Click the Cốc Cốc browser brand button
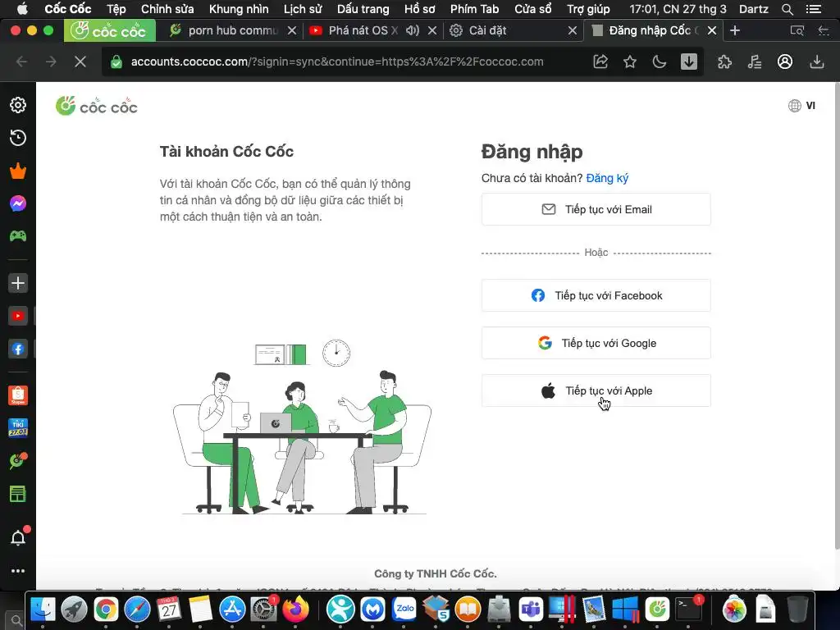 click(x=110, y=30)
